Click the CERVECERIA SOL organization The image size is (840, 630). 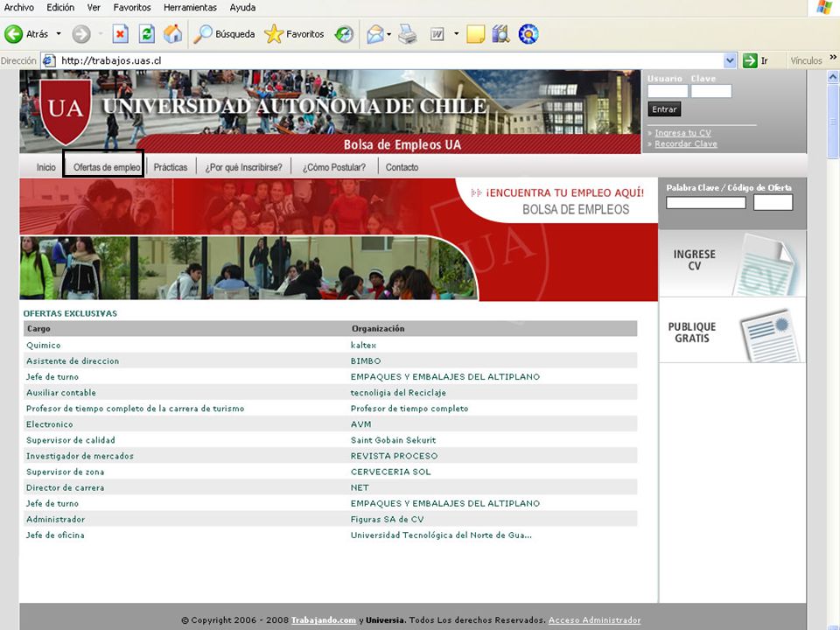click(390, 472)
